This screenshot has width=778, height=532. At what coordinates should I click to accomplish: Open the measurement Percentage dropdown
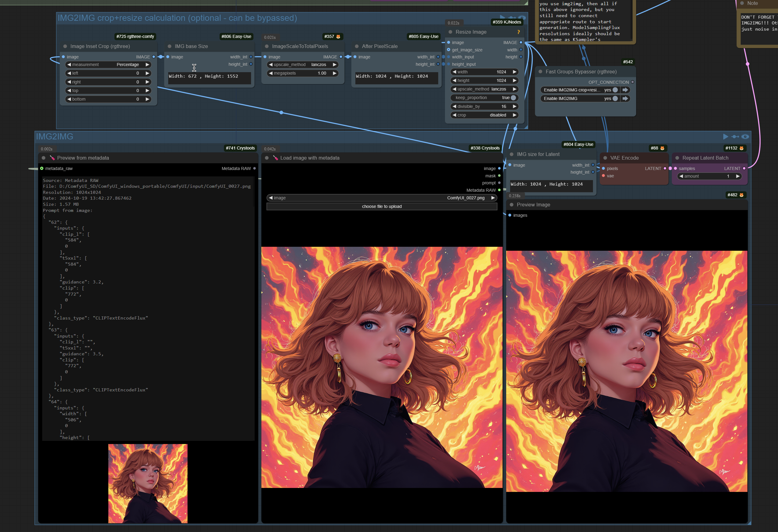(x=108, y=65)
